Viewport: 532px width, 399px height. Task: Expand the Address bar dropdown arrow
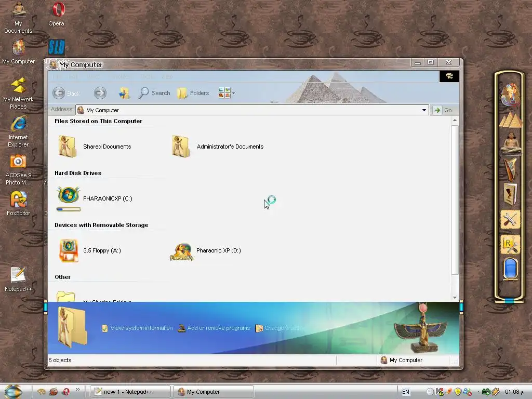click(x=424, y=110)
